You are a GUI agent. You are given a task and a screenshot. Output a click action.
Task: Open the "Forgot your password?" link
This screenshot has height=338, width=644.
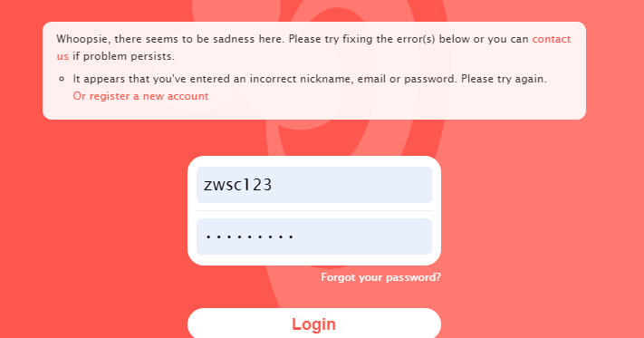click(x=380, y=277)
